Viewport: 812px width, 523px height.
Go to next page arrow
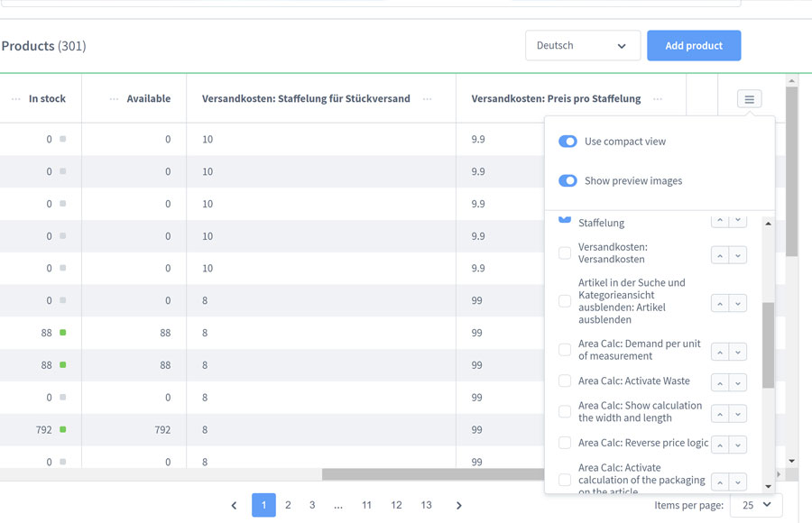(x=459, y=505)
